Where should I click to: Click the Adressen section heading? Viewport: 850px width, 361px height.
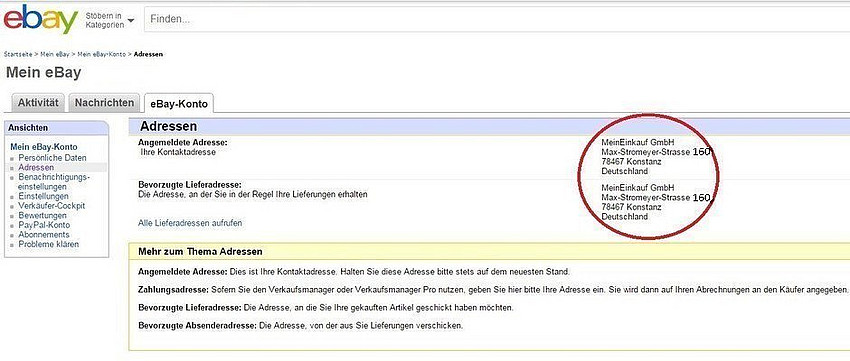(x=168, y=127)
